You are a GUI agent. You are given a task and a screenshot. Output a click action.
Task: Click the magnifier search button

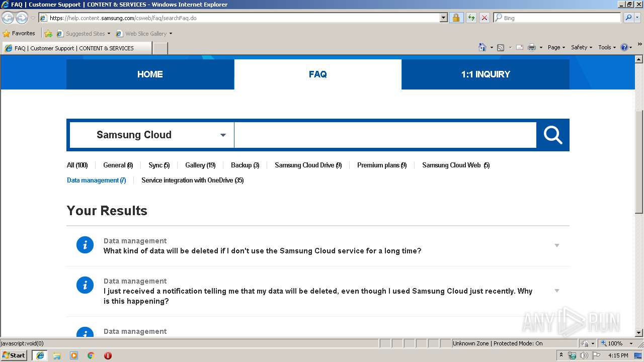pyautogui.click(x=552, y=135)
